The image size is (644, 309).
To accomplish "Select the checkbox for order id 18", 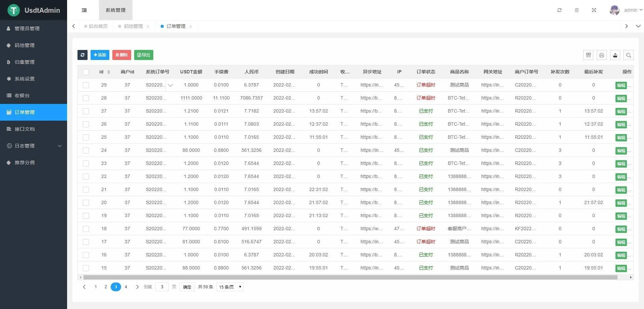I will [86, 229].
